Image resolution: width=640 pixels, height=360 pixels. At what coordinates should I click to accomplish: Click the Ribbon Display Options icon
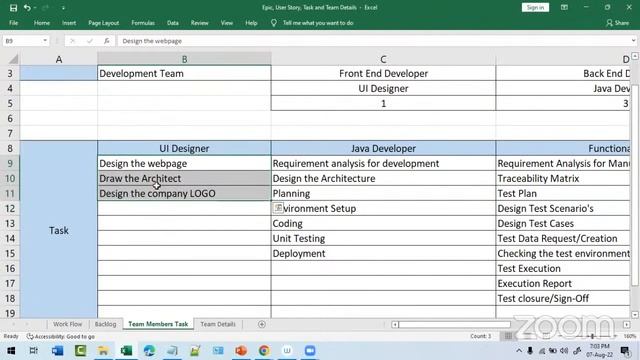click(x=564, y=7)
